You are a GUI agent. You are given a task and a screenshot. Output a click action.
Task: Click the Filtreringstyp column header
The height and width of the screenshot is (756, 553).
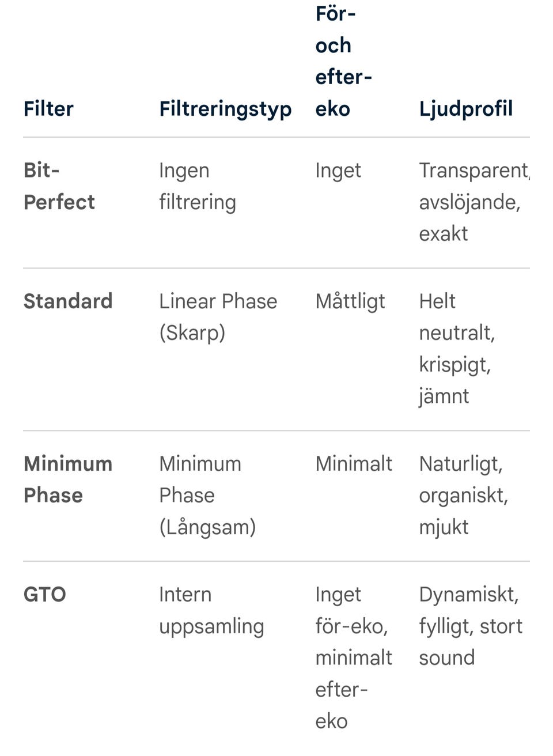225,109
